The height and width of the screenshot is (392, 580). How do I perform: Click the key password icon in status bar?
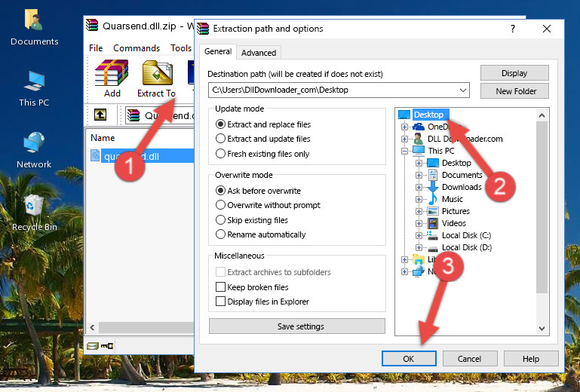(107, 346)
